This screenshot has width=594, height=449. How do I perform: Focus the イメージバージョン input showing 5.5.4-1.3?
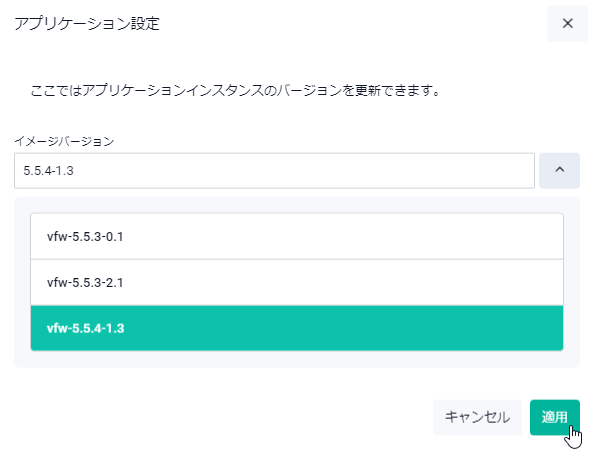274,171
